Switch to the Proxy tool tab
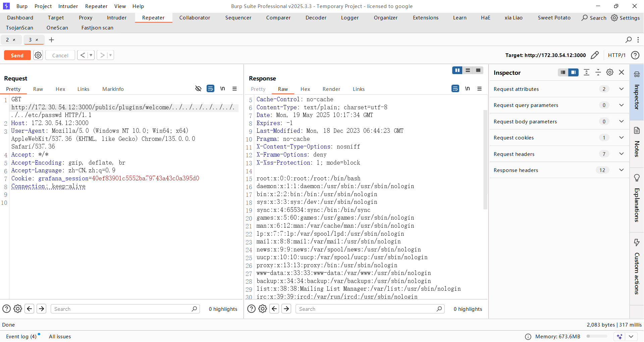 click(86, 17)
